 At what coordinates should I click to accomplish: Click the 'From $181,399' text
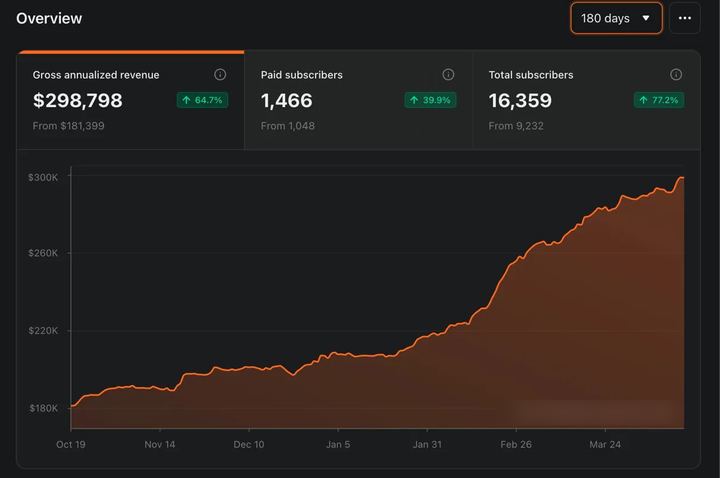click(68, 126)
